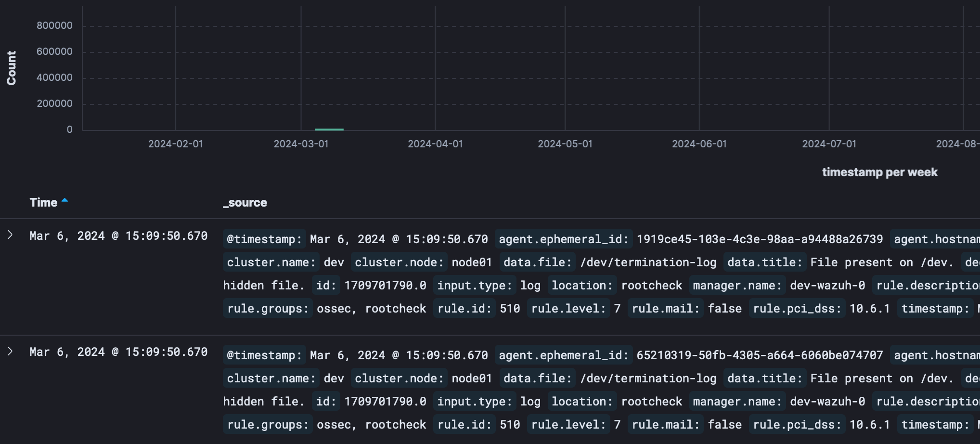Screen dimensions: 980x444
Task: Select the Time column header
Action: click(43, 203)
